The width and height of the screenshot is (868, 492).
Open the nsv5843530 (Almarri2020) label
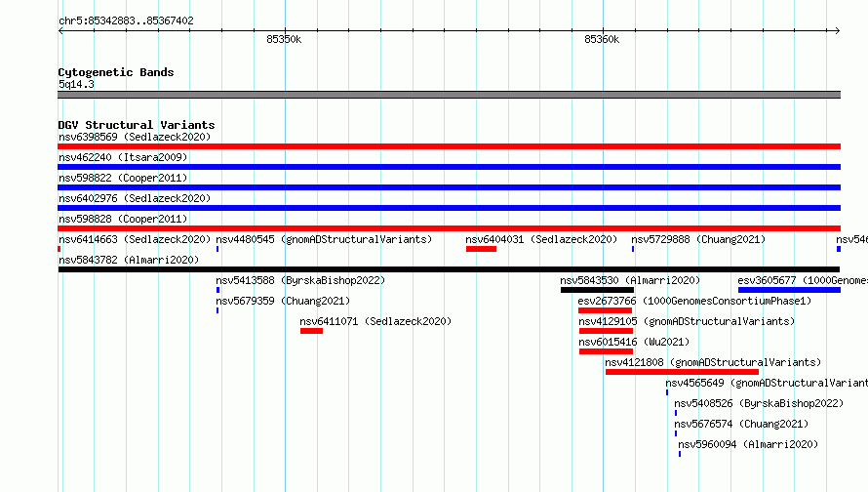pyautogui.click(x=630, y=280)
